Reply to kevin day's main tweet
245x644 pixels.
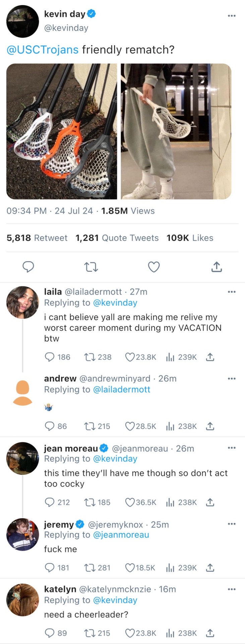28,267
